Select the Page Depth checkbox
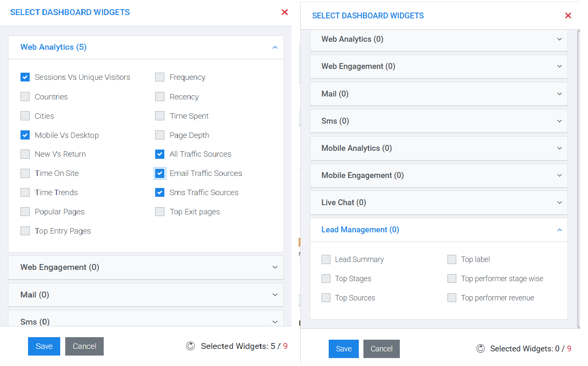588x366 pixels. point(160,135)
